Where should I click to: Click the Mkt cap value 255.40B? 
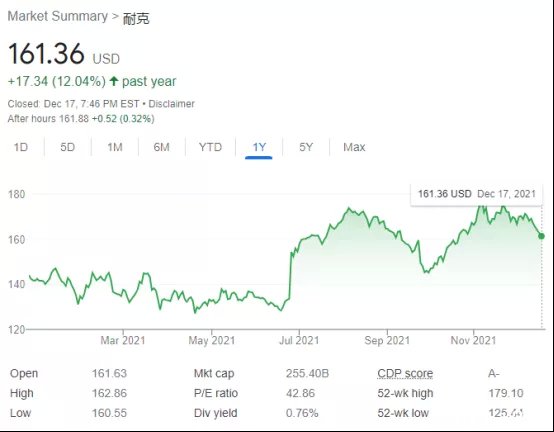(x=307, y=373)
